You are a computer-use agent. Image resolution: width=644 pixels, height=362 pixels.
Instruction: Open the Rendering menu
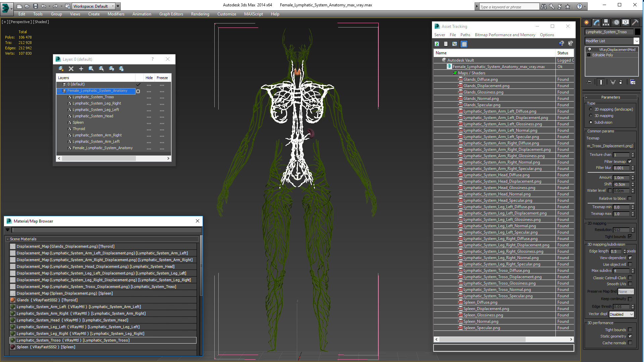(x=200, y=14)
